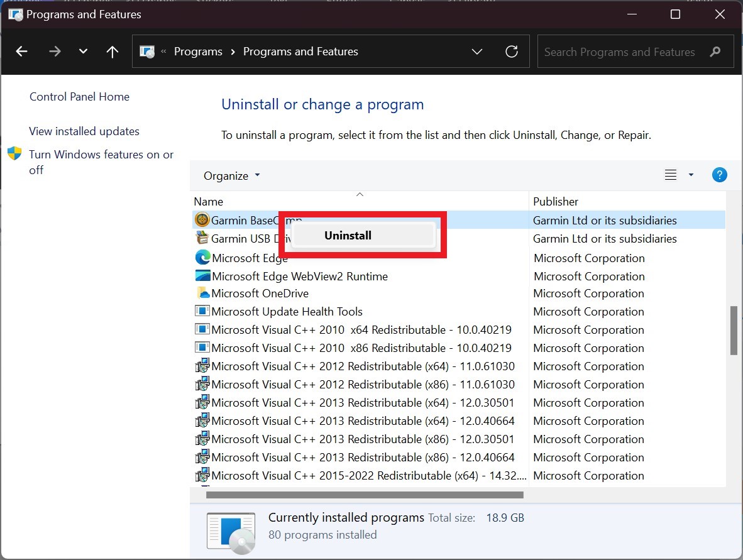Viewport: 743px width, 560px height.
Task: Click the Forward arrow navigation button
Action: click(x=55, y=51)
